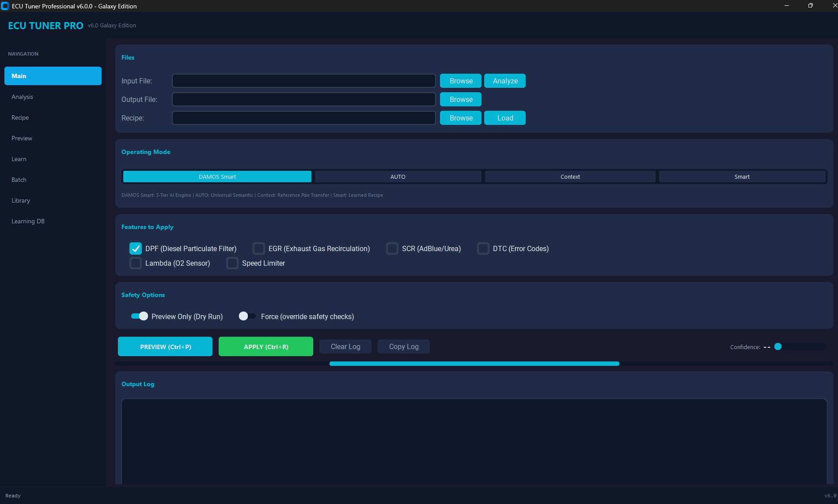
Task: Switch to Context operating mode
Action: (570, 176)
